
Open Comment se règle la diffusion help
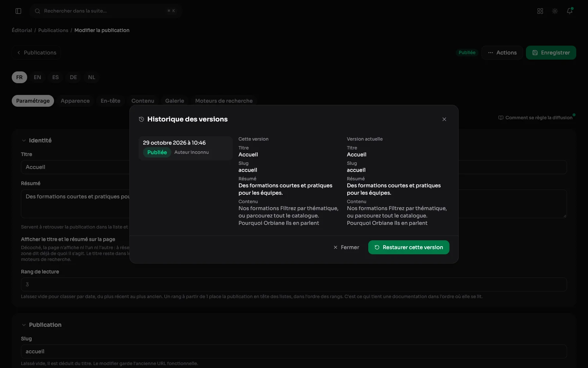pyautogui.click(x=535, y=118)
